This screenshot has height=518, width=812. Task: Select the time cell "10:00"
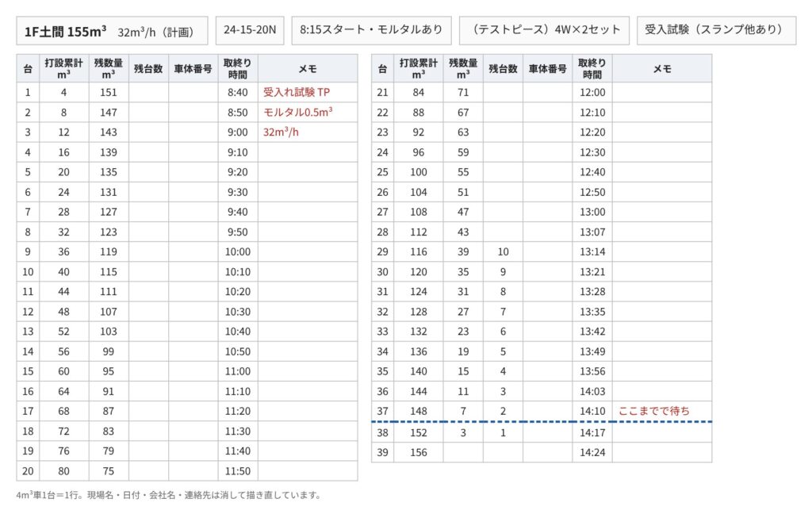point(238,251)
